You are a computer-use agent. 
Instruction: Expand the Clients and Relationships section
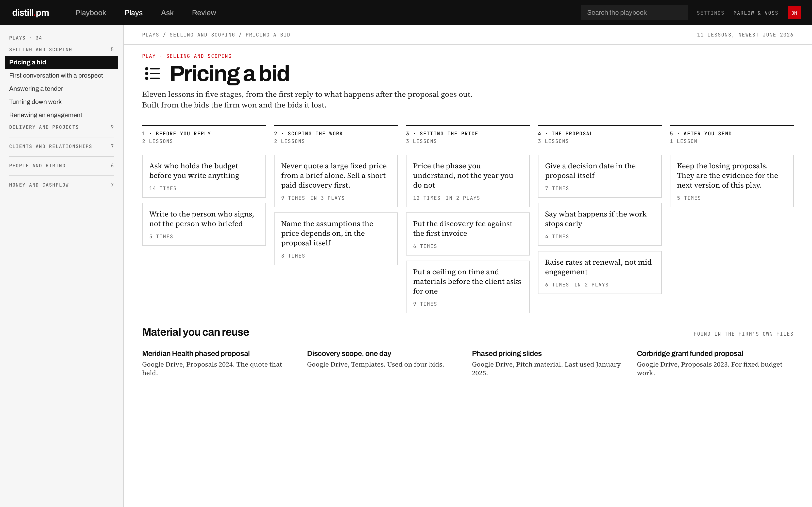(61, 147)
